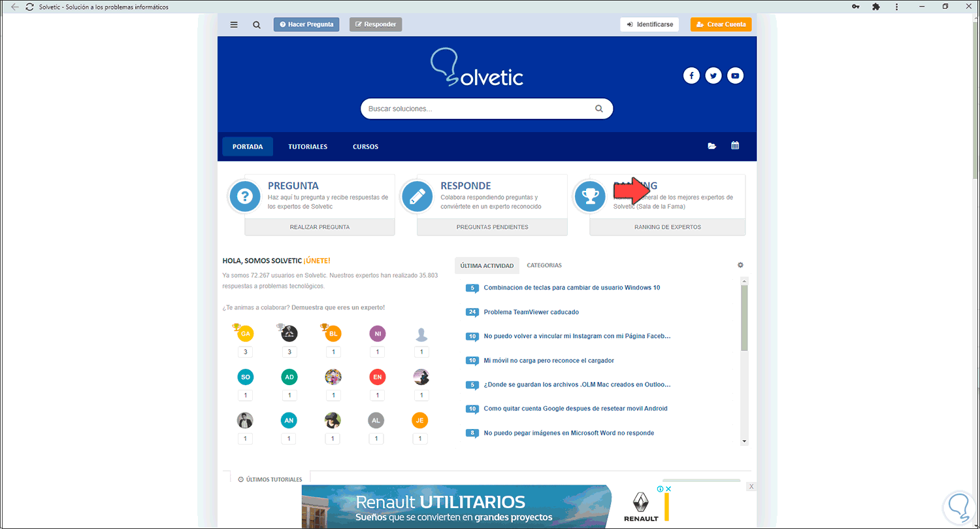Click the pencil icon of RESPONDE
This screenshot has height=529, width=980.
coord(417,196)
